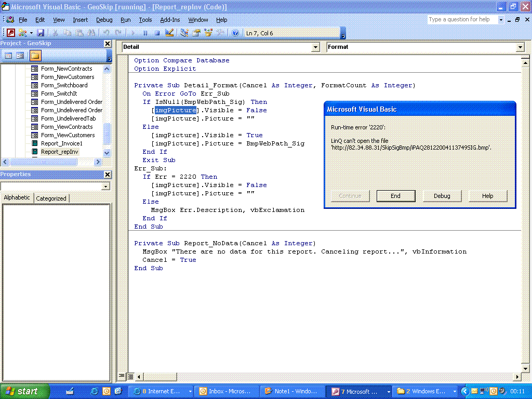Image resolution: width=532 pixels, height=399 pixels.
Task: Open toolbar options arrow on Standard toolbar
Action: [x=343, y=33]
